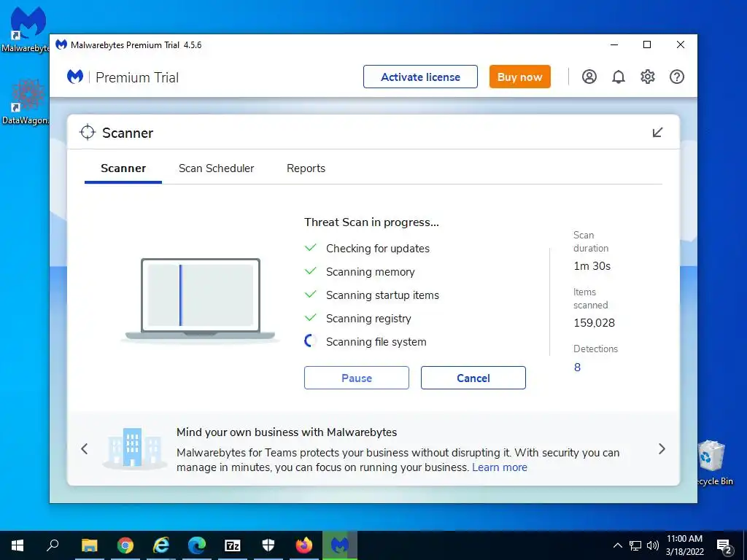Follow the Learn more link
747x560 pixels.
(x=500, y=467)
